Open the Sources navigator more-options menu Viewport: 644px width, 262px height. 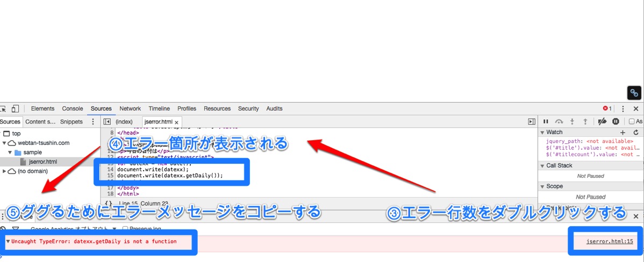93,122
